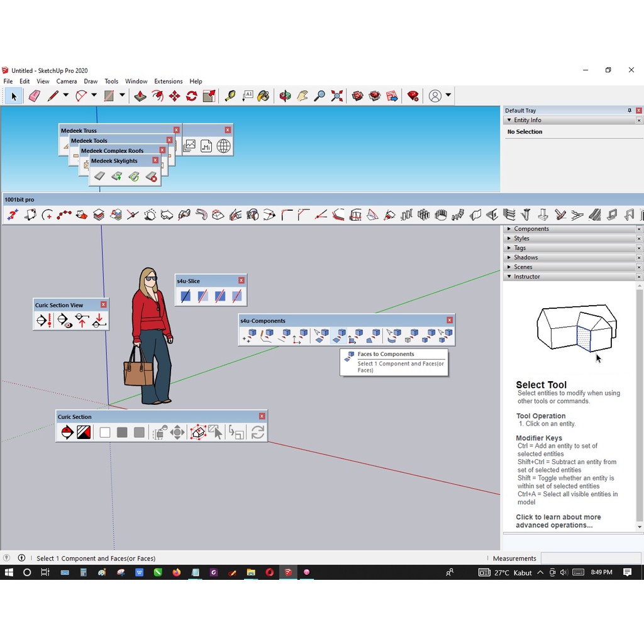Click the Pencil line tool
Image resolution: width=644 pixels, height=644 pixels.
click(x=53, y=96)
